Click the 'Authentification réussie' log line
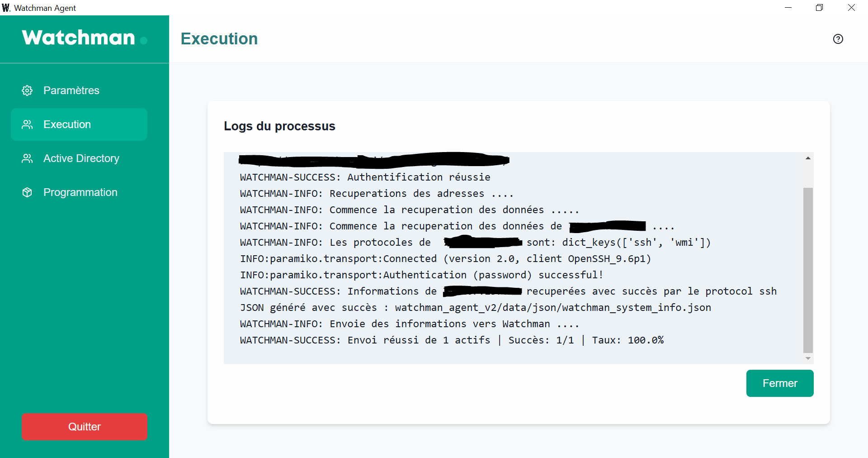This screenshot has height=458, width=868. (365, 177)
